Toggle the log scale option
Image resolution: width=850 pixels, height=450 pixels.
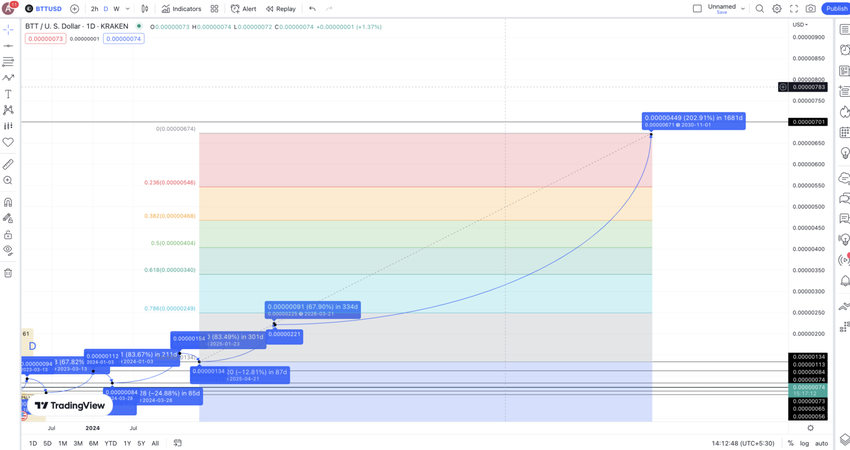[x=804, y=443]
